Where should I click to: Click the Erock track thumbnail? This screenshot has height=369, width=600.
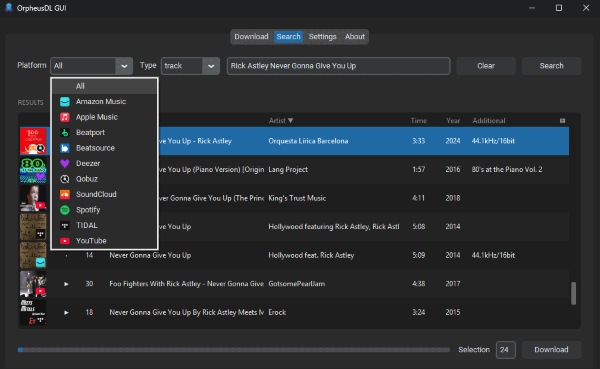33,312
